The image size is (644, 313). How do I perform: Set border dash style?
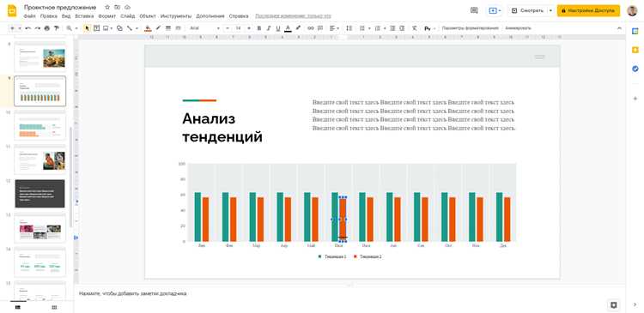coord(178,28)
